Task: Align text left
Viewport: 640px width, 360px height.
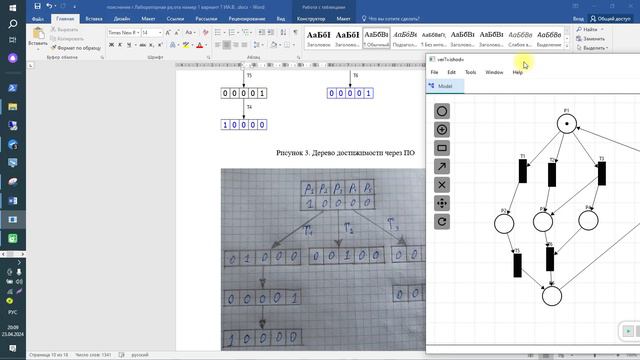Action: click(218, 45)
